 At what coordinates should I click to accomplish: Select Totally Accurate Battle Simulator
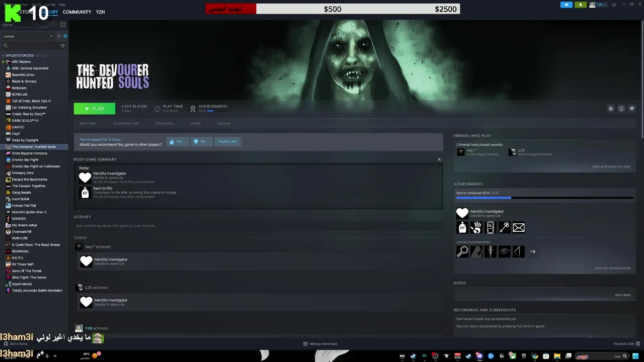click(x=37, y=291)
